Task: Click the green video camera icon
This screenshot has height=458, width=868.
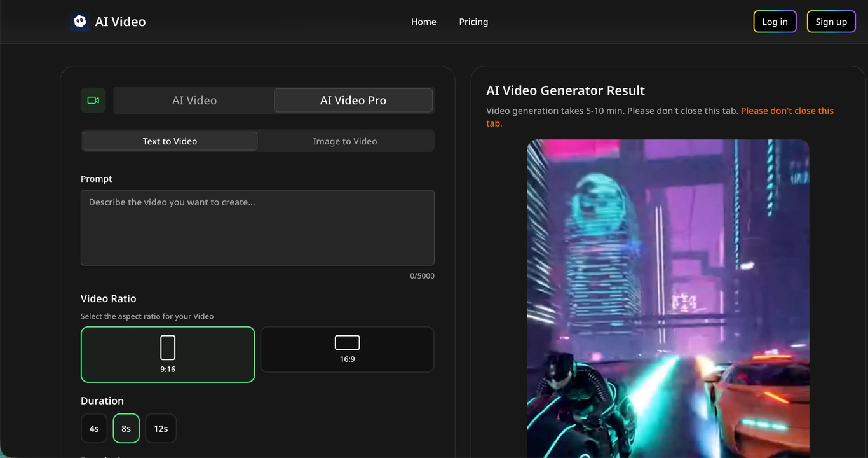Action: (x=93, y=101)
